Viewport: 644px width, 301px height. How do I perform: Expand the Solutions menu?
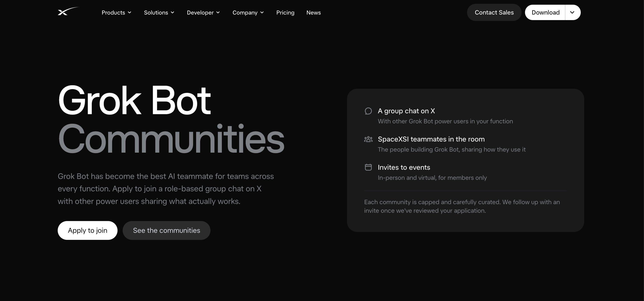[x=159, y=13]
